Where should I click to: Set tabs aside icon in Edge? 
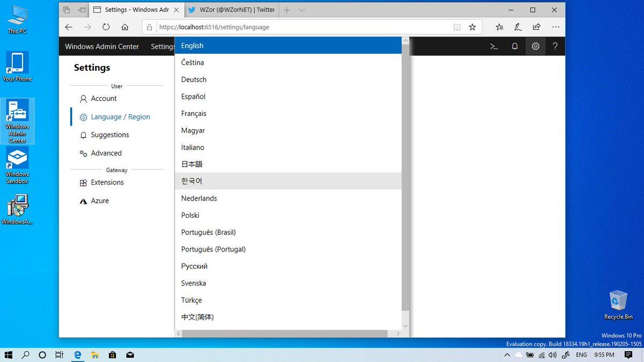(x=82, y=10)
